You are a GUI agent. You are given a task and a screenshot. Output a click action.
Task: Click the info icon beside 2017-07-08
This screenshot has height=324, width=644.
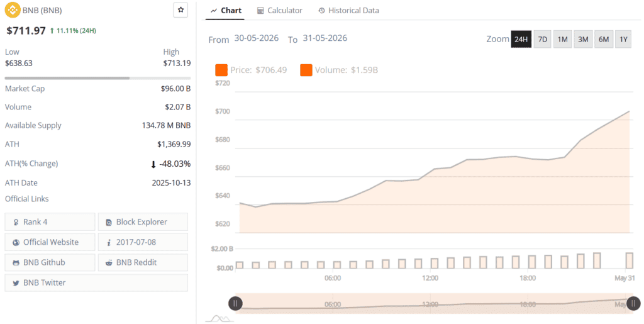109,242
